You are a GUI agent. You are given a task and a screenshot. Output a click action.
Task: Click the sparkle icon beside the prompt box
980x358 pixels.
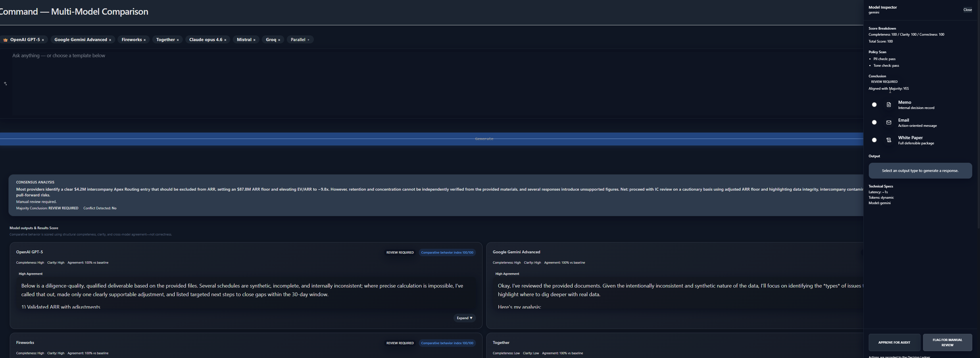(5, 84)
